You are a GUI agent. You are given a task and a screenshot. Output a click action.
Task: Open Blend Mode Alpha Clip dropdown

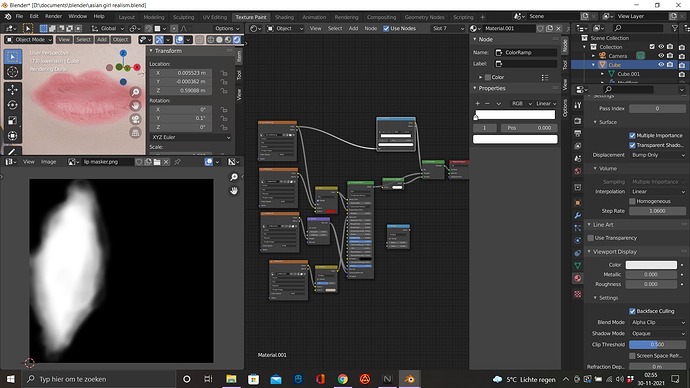pos(657,322)
